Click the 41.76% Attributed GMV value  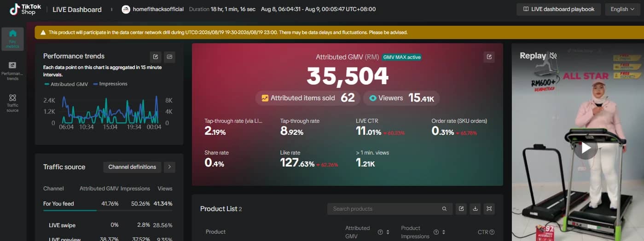pyautogui.click(x=110, y=204)
